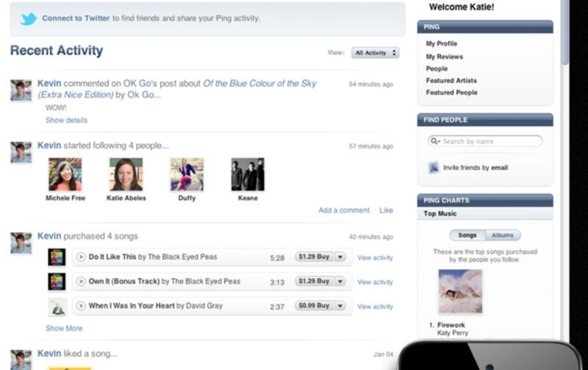This screenshot has width=588, height=370.
Task: Open Kevin's avatar on purchased songs post
Action: pos(21,243)
